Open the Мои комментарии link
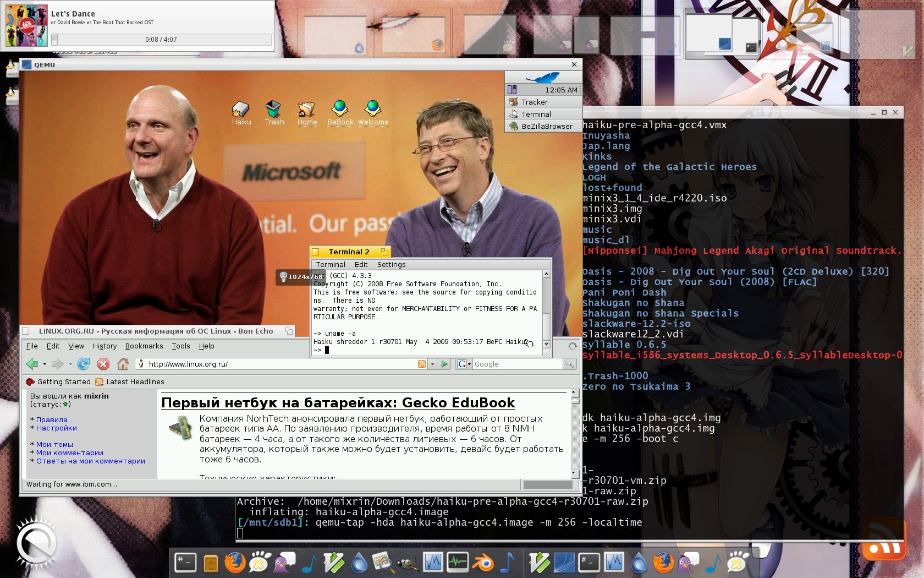Viewport: 924px width, 578px height. pos(70,452)
